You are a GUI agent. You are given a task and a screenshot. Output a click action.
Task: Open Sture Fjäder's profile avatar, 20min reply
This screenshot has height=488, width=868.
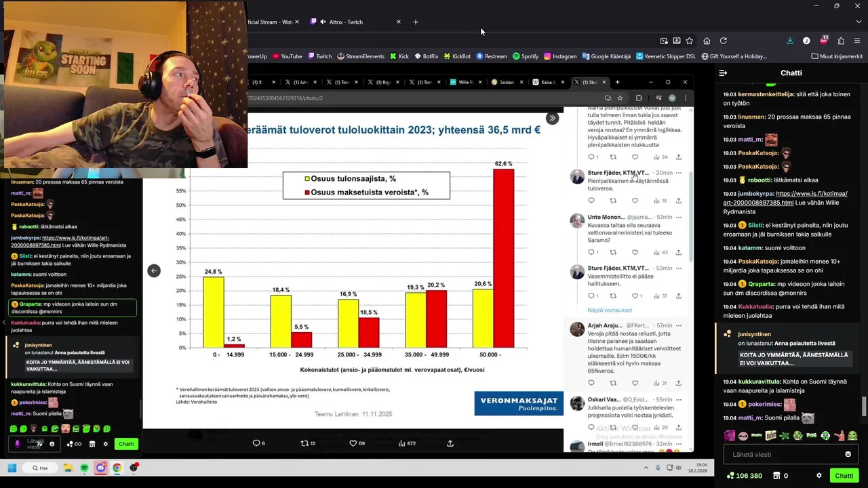[x=577, y=176]
